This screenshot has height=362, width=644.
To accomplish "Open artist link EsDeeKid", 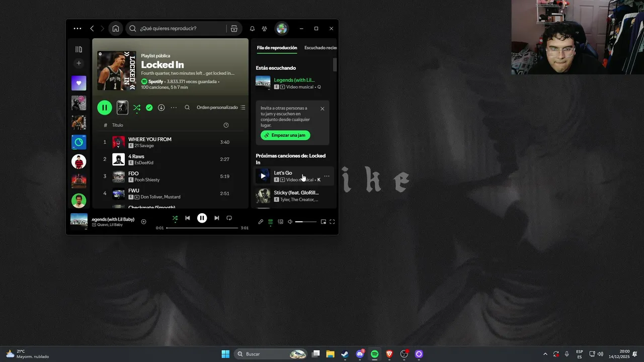I will point(144,163).
